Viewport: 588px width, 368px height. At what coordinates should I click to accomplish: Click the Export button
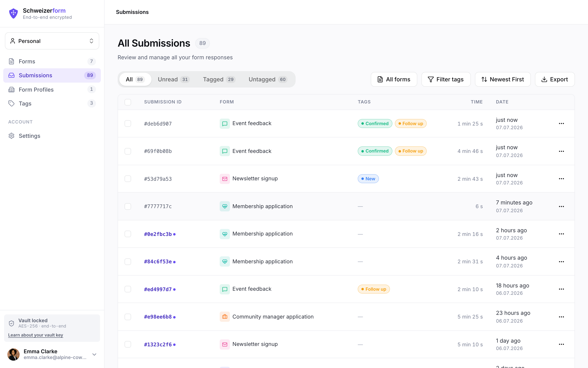tap(555, 79)
